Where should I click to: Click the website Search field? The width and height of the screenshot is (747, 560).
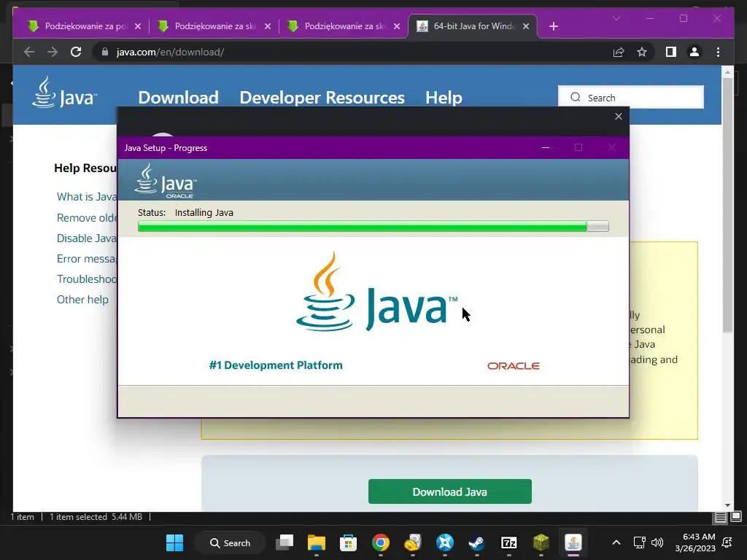click(631, 98)
